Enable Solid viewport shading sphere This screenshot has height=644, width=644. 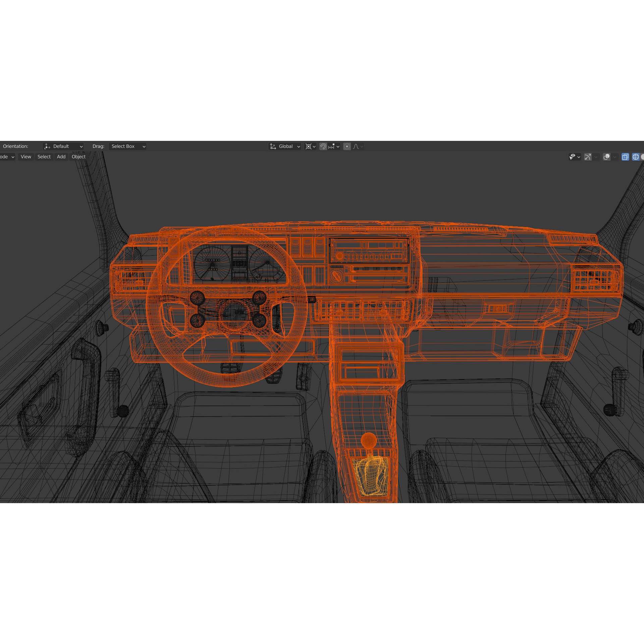643,157
